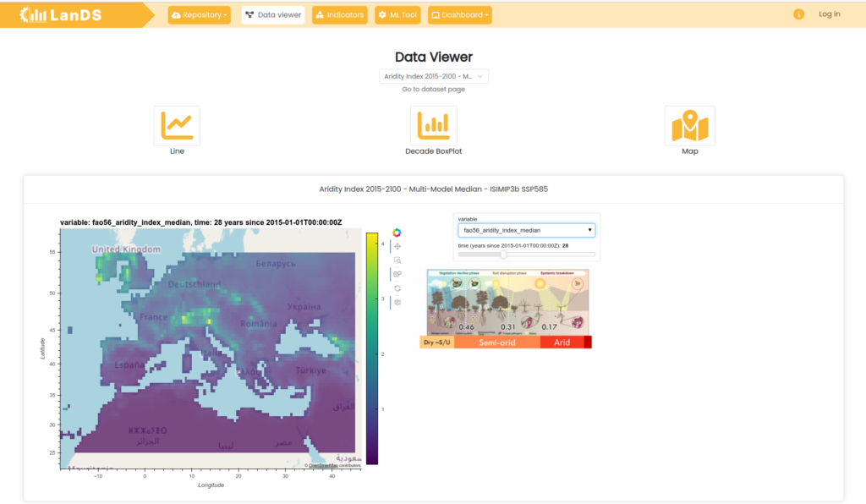The width and height of the screenshot is (866, 504).
Task: Toggle the Hover inspect tool
Action: pyautogui.click(x=397, y=302)
